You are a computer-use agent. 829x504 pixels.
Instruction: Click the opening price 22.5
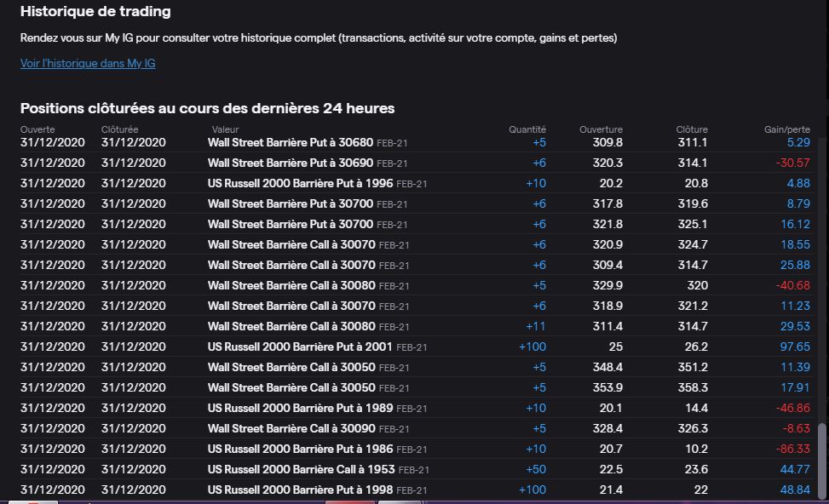[611, 469]
